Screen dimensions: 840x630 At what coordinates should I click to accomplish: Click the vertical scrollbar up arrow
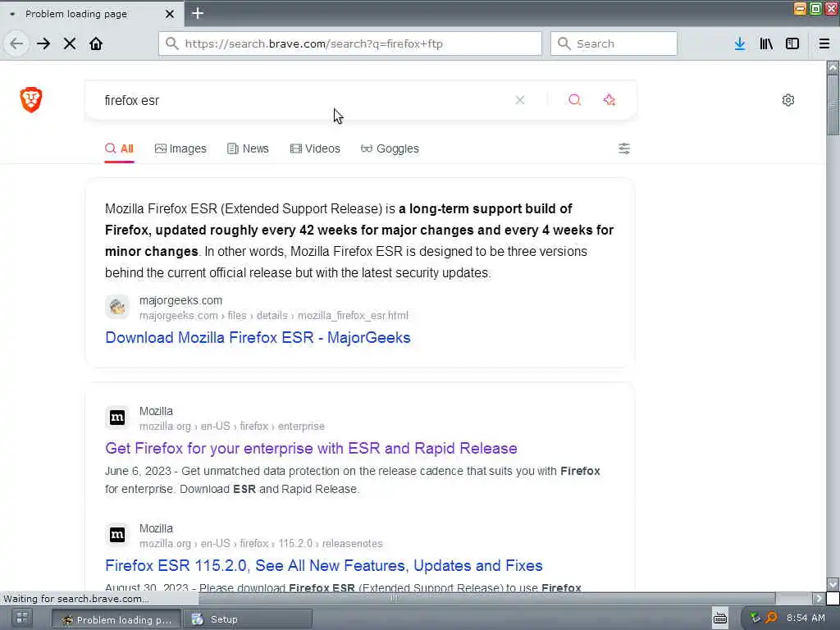point(833,68)
